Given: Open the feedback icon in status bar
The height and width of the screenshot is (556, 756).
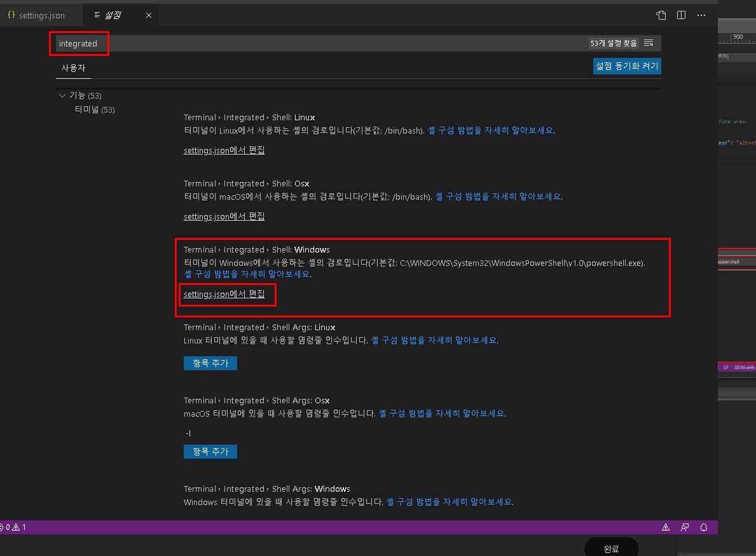Looking at the screenshot, I should pos(685,527).
